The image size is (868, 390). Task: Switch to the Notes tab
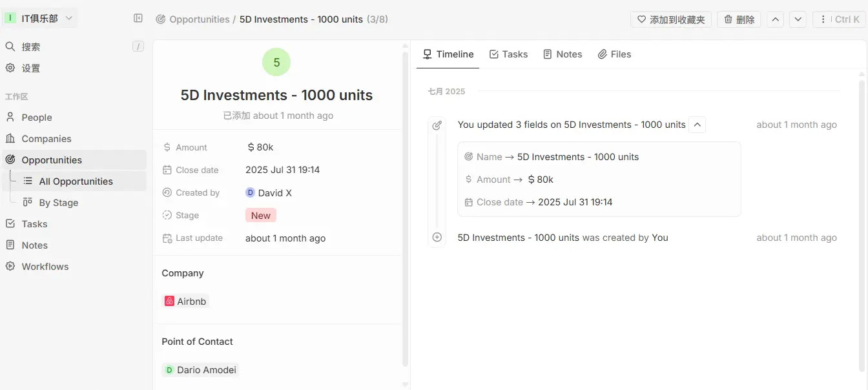click(x=563, y=54)
